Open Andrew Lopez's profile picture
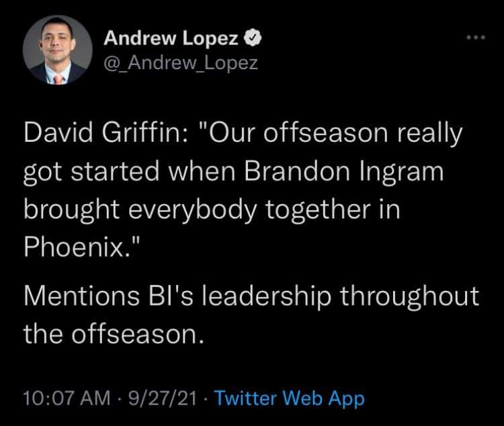The image size is (504, 426). pos(57,50)
